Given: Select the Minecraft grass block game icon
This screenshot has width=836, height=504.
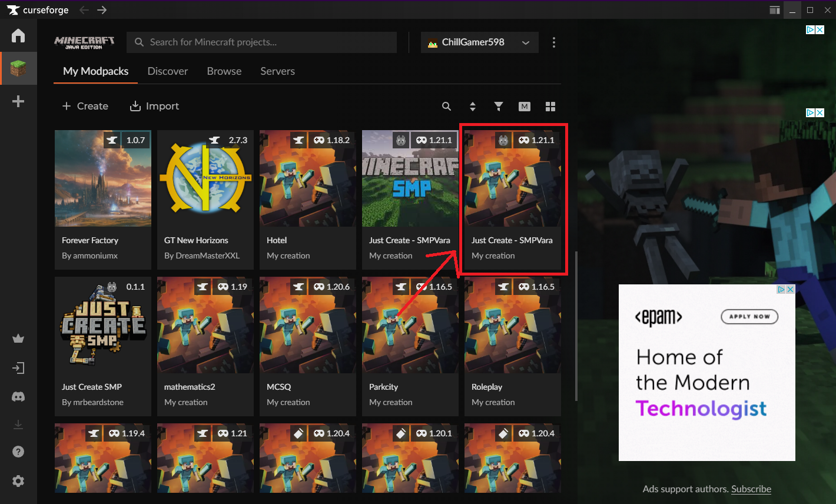Looking at the screenshot, I should point(18,68).
